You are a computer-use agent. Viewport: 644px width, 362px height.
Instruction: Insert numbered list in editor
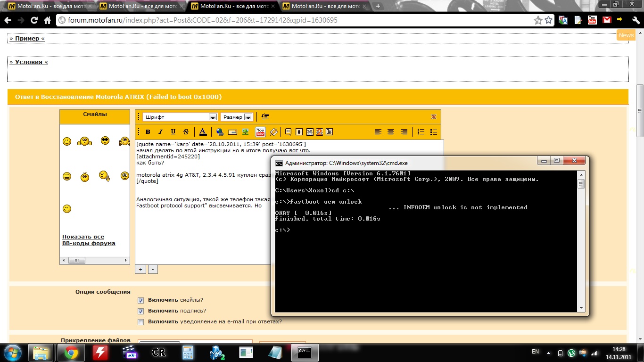click(421, 132)
